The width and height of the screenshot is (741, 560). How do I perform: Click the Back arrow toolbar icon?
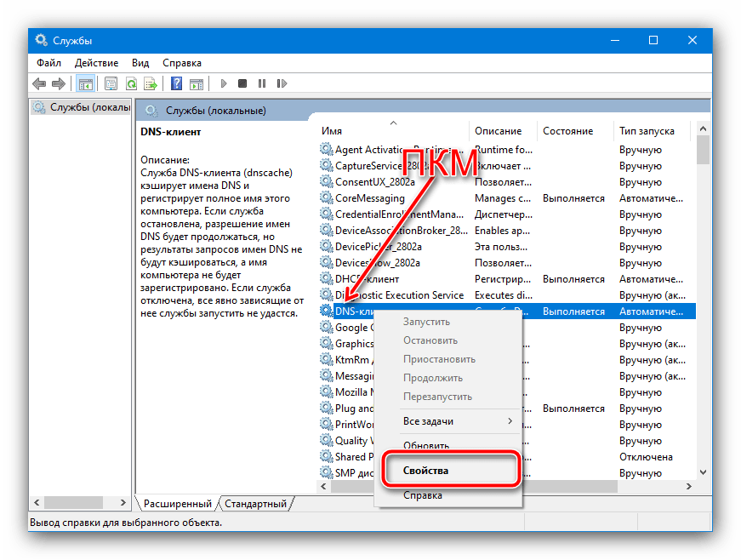pyautogui.click(x=39, y=83)
